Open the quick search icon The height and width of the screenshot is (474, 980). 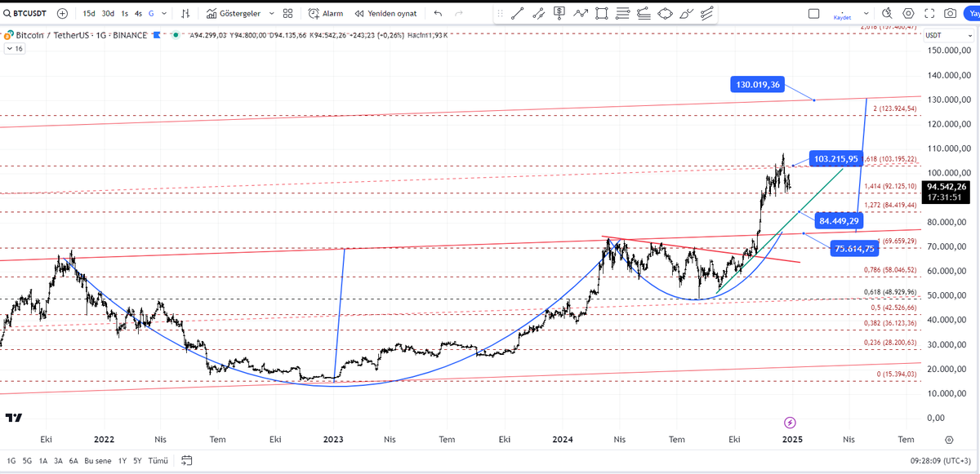click(x=888, y=14)
